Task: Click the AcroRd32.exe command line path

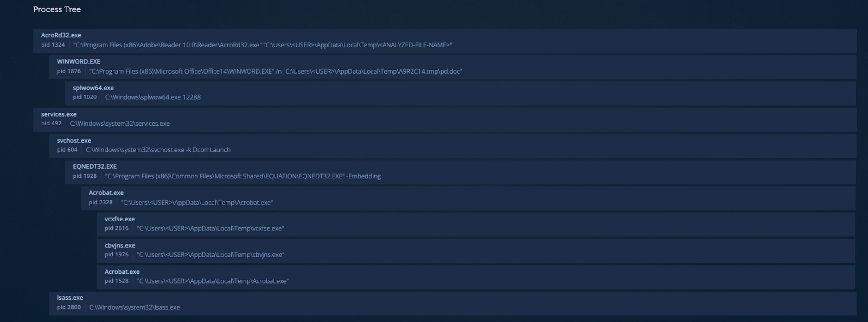Action: [263, 45]
